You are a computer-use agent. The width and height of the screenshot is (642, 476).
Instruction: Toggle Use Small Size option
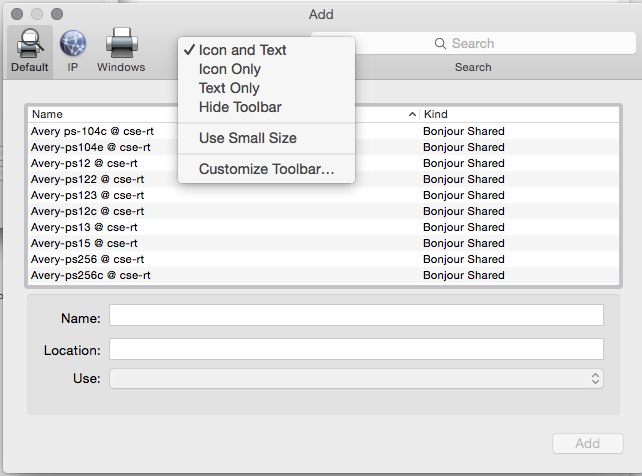pyautogui.click(x=247, y=138)
